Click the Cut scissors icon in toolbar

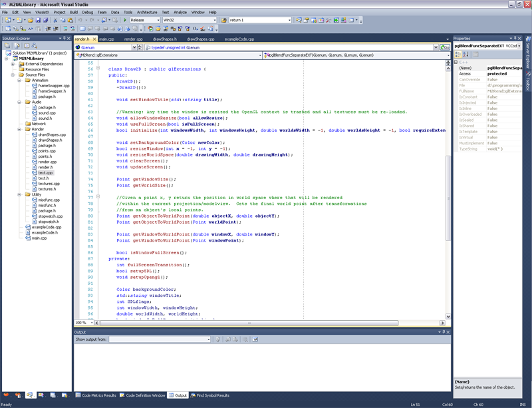coord(56,20)
